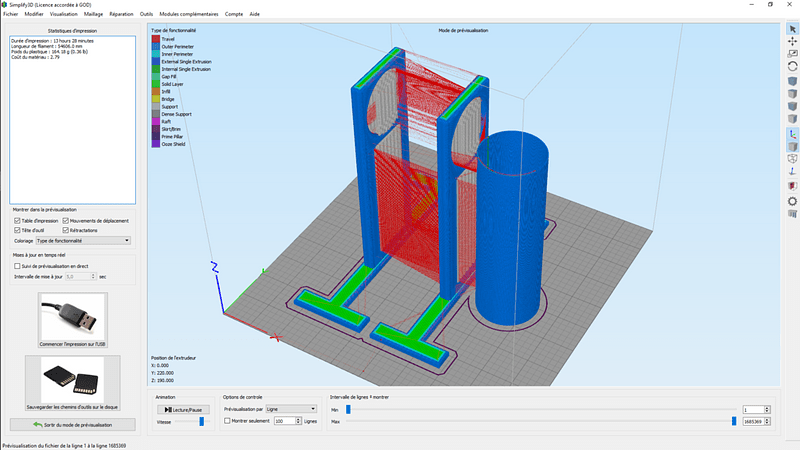Click the Max line range slider handle
800x450 pixels.
[734, 421]
